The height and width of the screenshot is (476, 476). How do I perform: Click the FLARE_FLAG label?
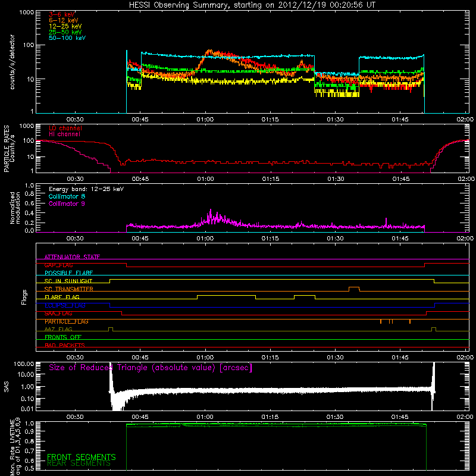pyautogui.click(x=62, y=297)
